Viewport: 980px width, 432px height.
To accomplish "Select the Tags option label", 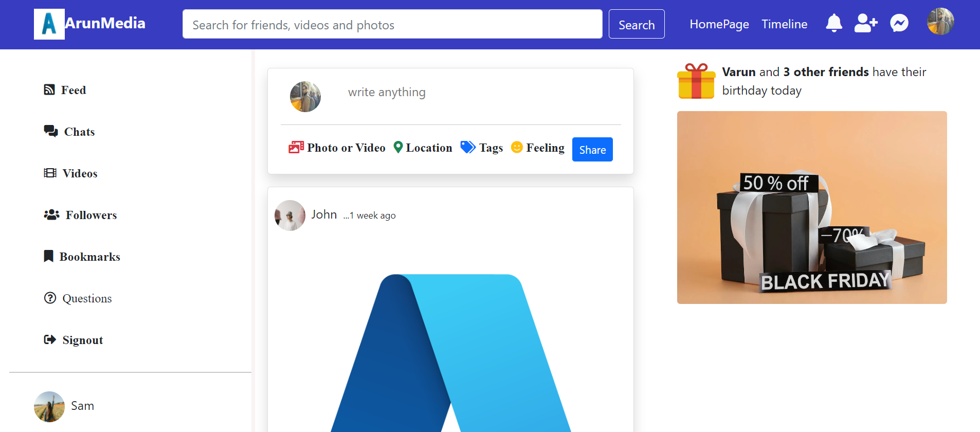I will (x=491, y=148).
